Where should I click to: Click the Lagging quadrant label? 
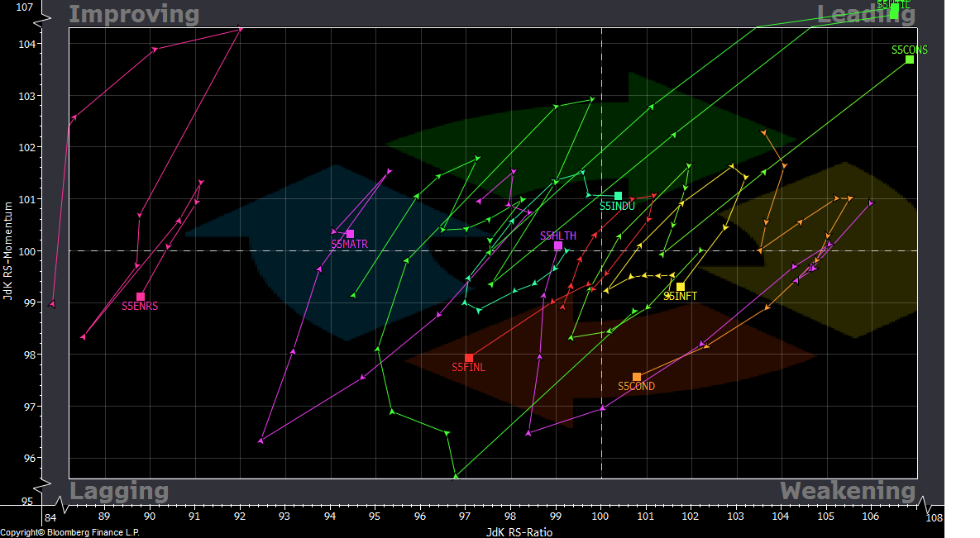coord(120,491)
